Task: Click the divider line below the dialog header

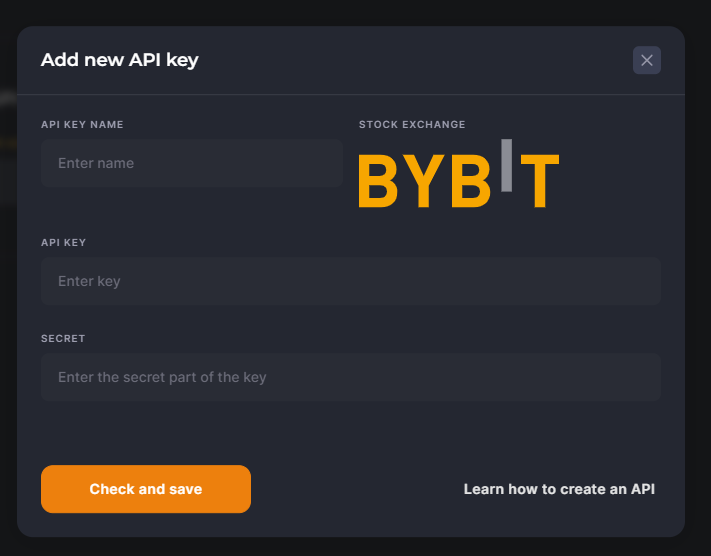Action: (x=351, y=94)
